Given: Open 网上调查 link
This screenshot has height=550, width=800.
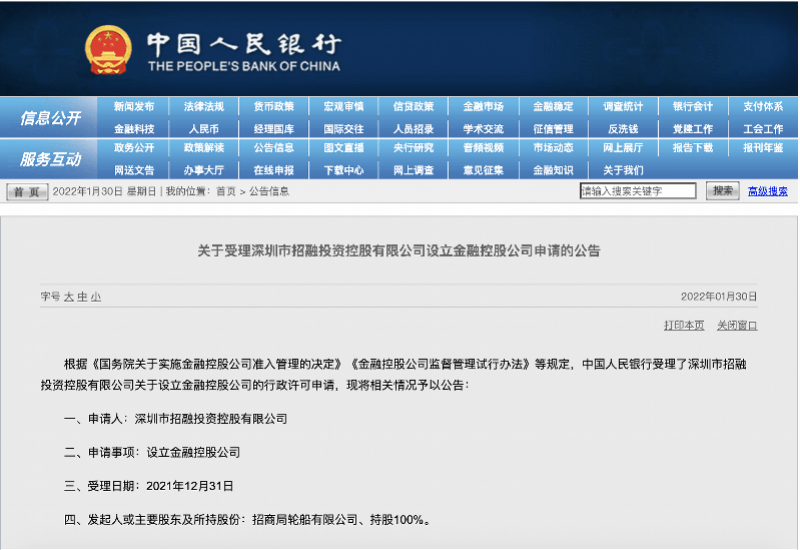Looking at the screenshot, I should [x=413, y=170].
